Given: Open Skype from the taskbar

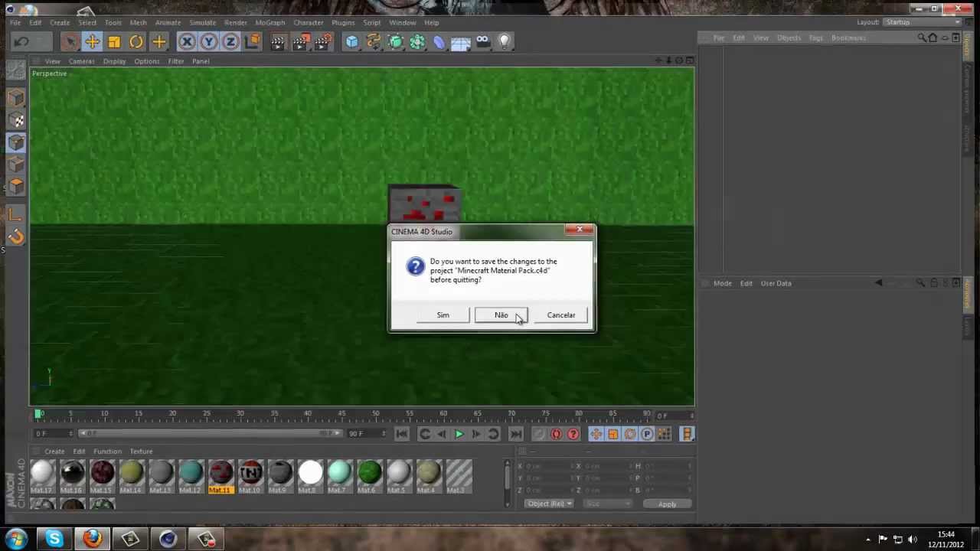Looking at the screenshot, I should (x=54, y=539).
